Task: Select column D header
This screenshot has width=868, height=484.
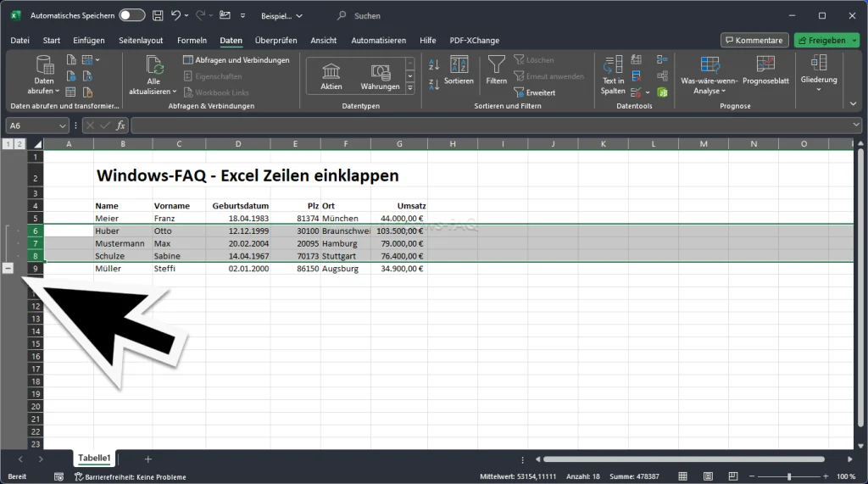Action: point(238,144)
